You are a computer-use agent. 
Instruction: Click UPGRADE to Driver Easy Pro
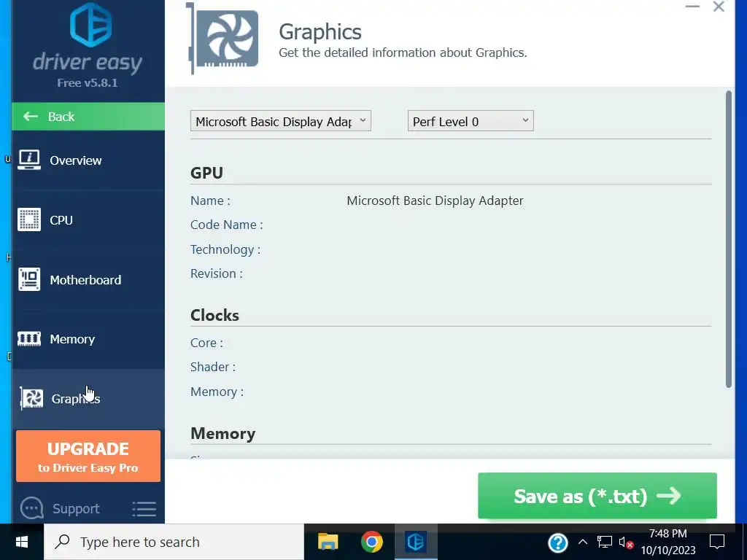88,456
